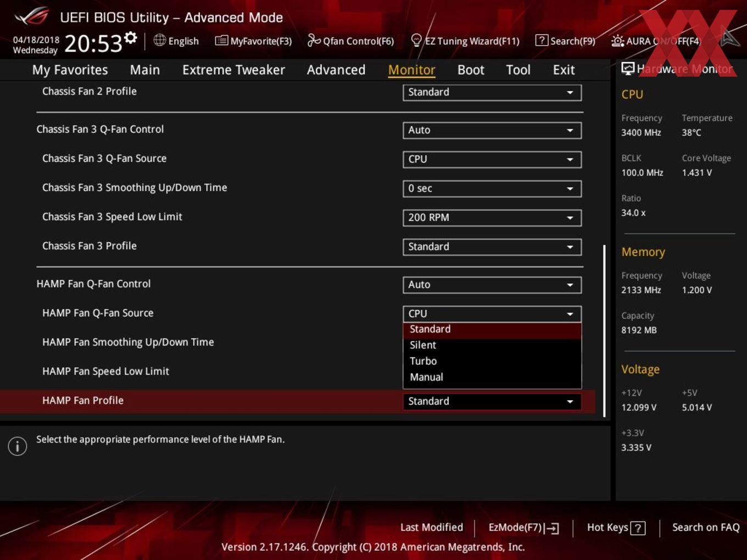This screenshot has height=560, width=747.
Task: Open the MyFavorite list icon
Action: point(221,41)
